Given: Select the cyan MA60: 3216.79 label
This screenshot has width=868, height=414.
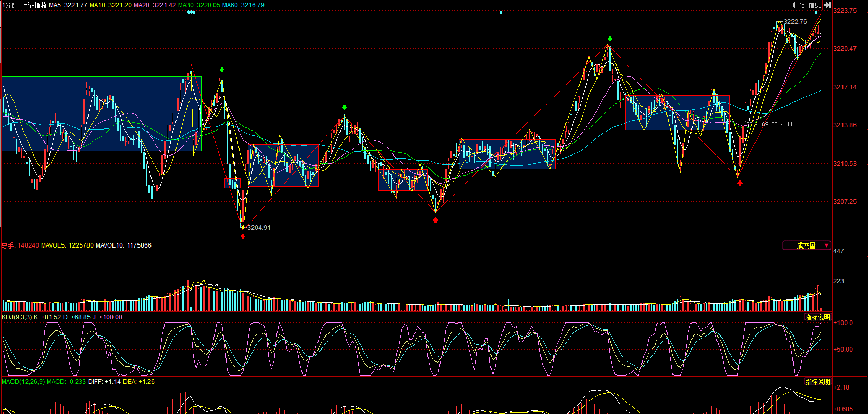Looking at the screenshot, I should 243,5.
